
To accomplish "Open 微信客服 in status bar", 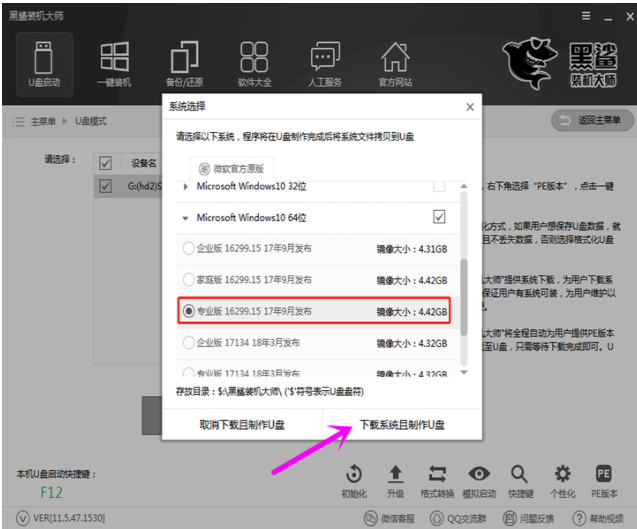I will coord(389,518).
